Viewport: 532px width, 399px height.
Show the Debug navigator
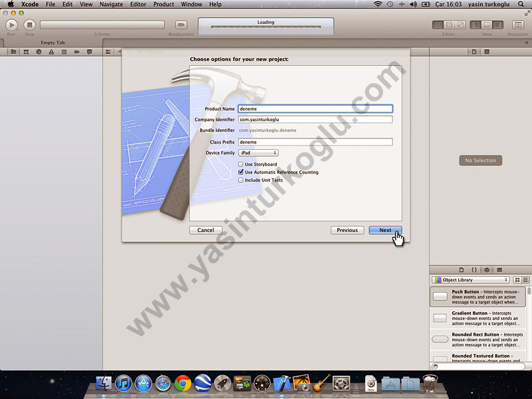pos(64,52)
